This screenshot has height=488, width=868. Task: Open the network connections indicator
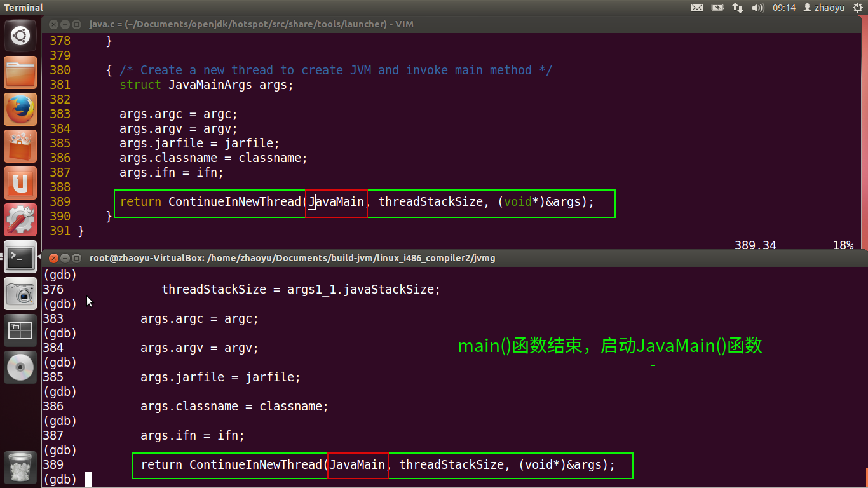(x=738, y=8)
